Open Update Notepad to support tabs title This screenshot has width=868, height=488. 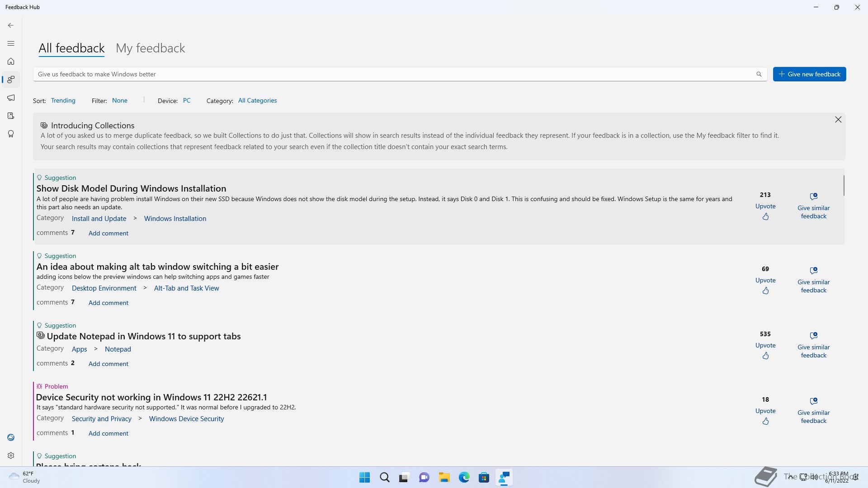click(x=144, y=336)
